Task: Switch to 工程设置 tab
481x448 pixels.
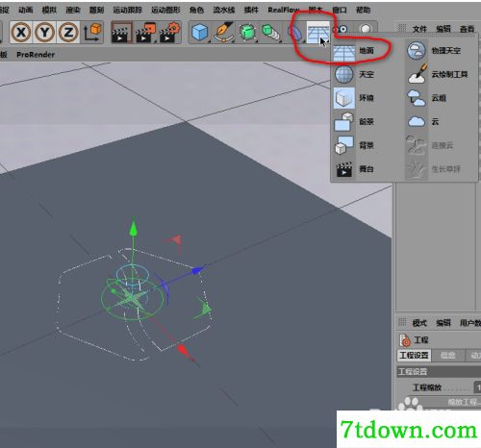Action: pyautogui.click(x=415, y=355)
